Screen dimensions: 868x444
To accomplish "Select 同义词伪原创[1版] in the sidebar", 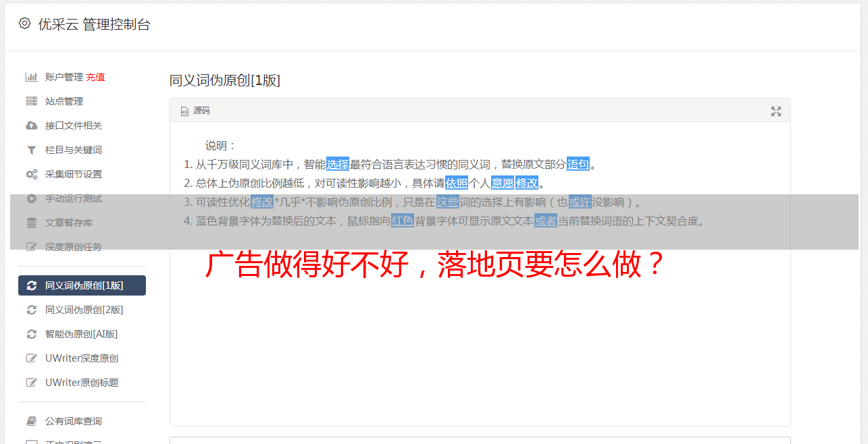I will 82,285.
